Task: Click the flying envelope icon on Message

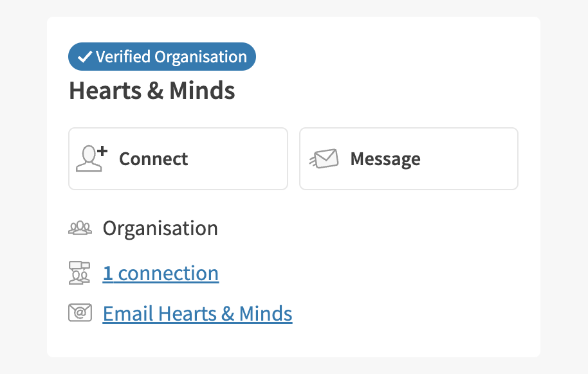Action: (x=324, y=159)
